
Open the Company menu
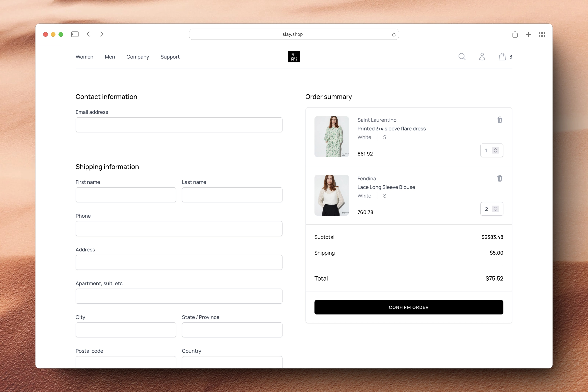[x=138, y=57]
